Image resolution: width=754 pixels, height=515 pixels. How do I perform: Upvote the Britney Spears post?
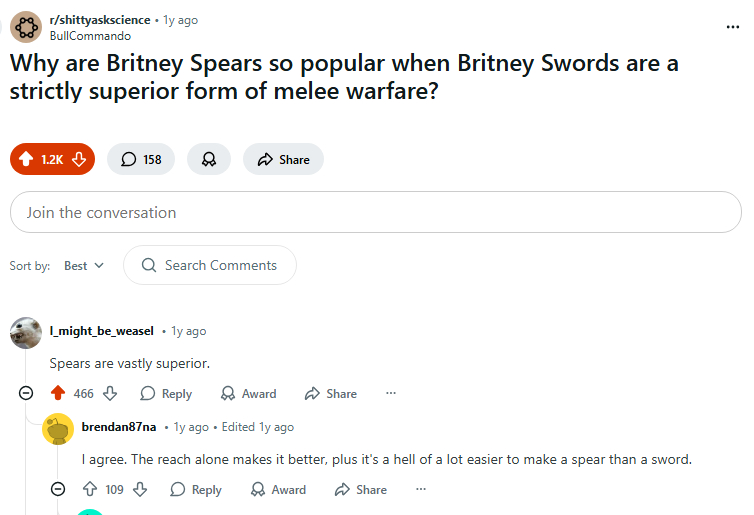pos(27,160)
